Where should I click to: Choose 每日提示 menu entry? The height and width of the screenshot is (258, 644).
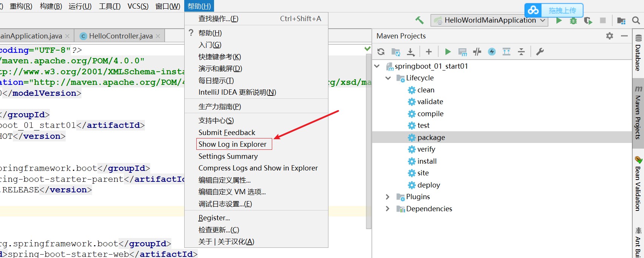pos(256,80)
